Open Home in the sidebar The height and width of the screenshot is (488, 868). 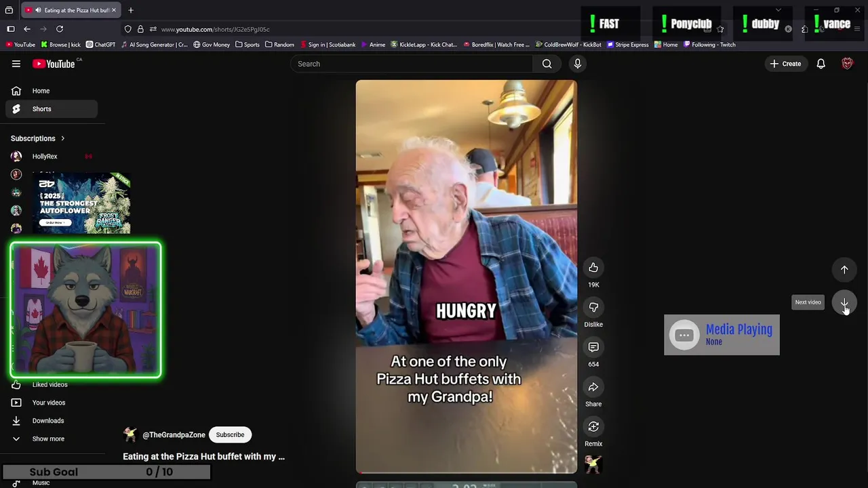point(51,91)
